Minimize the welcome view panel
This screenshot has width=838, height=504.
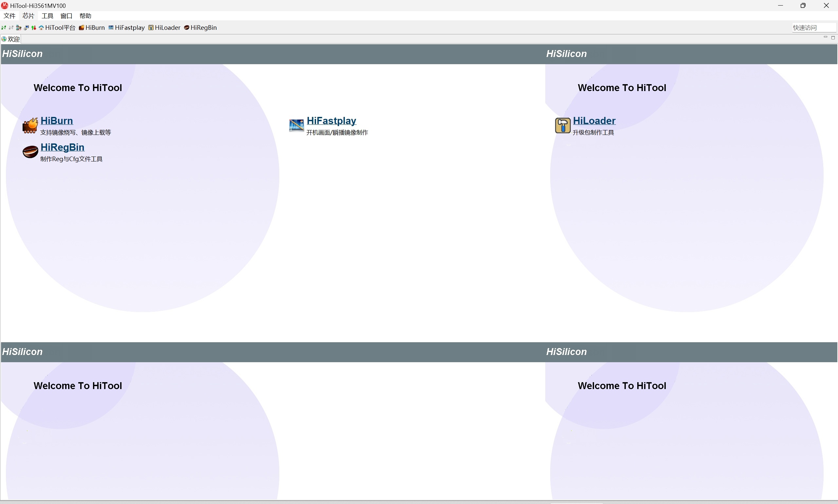click(x=826, y=37)
